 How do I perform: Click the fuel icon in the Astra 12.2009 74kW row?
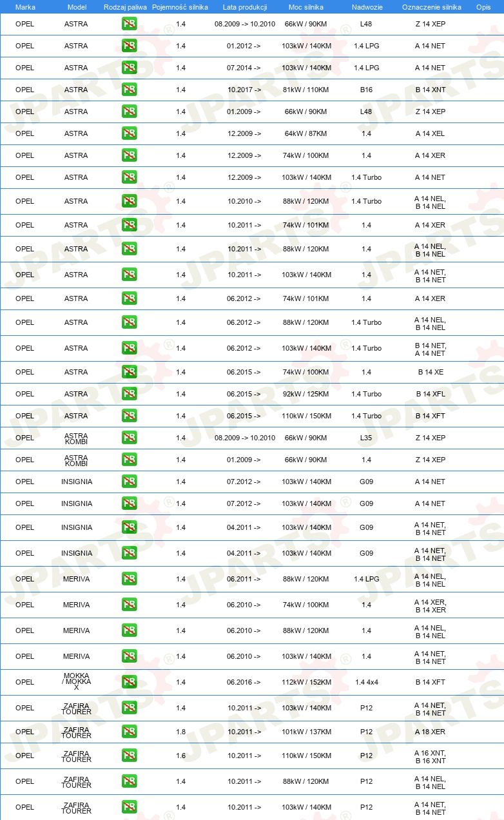click(129, 155)
